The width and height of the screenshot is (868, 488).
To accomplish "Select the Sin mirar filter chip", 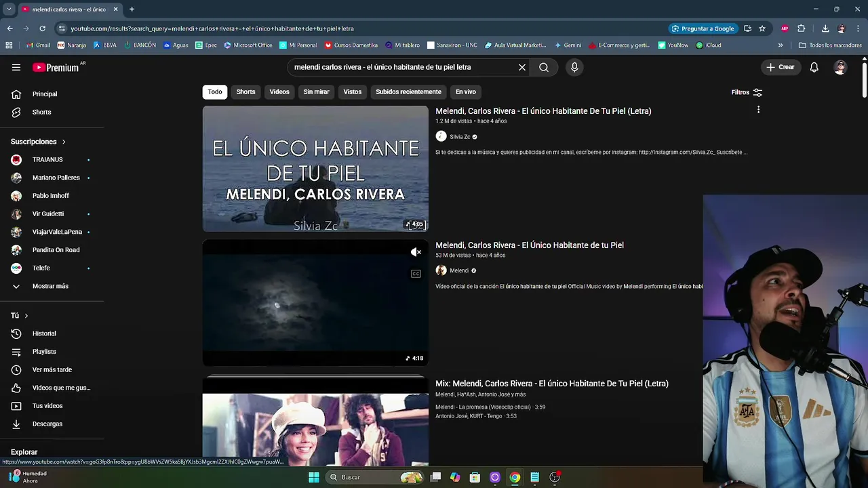I will (316, 91).
